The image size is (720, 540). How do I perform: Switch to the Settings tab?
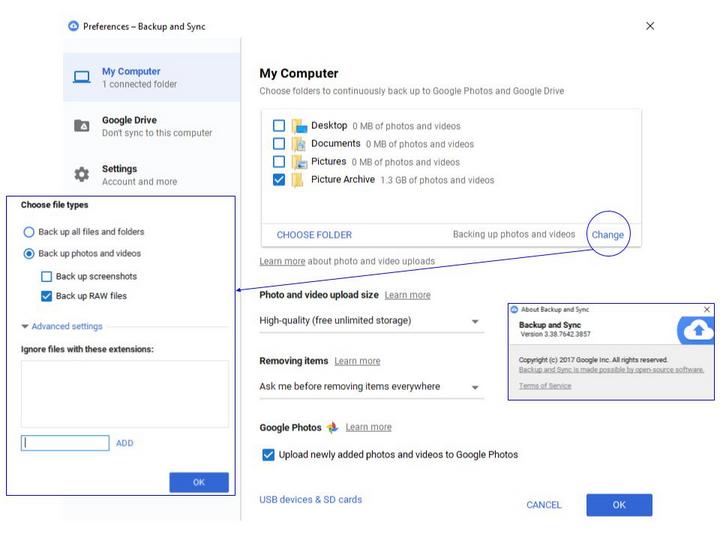click(x=152, y=174)
